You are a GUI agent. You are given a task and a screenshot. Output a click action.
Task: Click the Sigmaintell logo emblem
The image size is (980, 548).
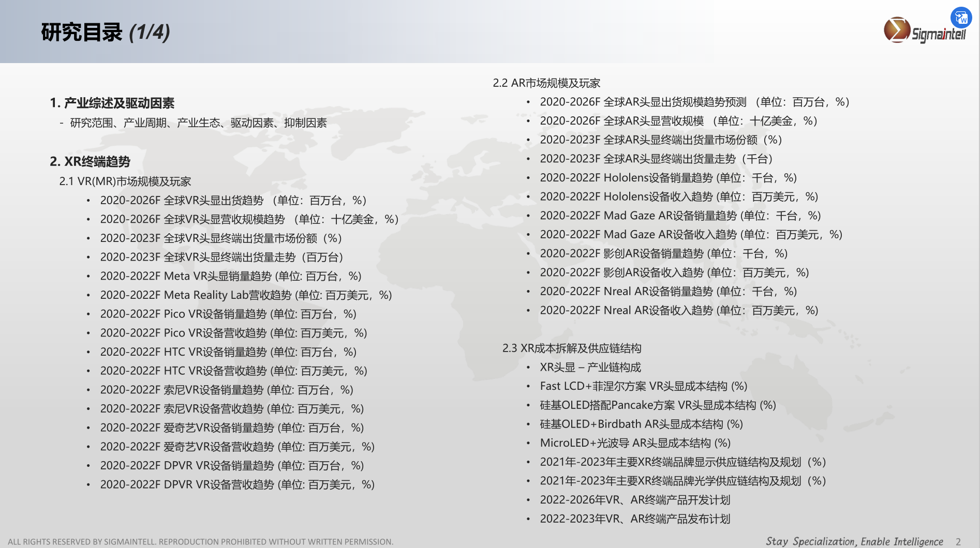[x=896, y=29]
